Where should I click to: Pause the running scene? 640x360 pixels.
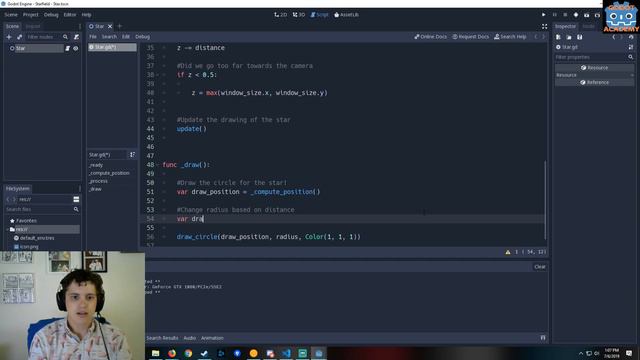(554, 15)
